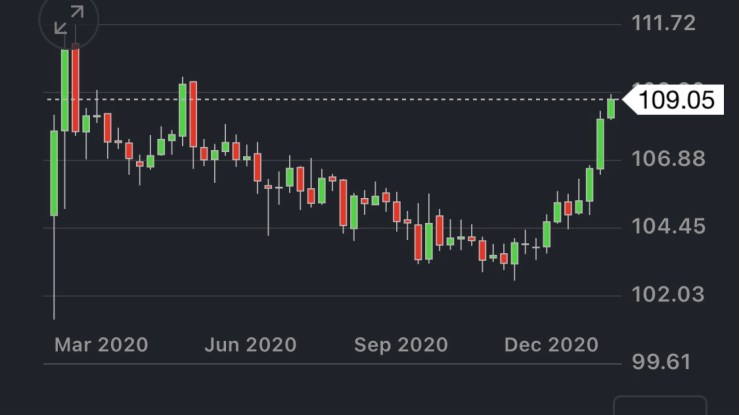The width and height of the screenshot is (739, 415).
Task: Click the 104.45 price axis label
Action: (x=663, y=226)
